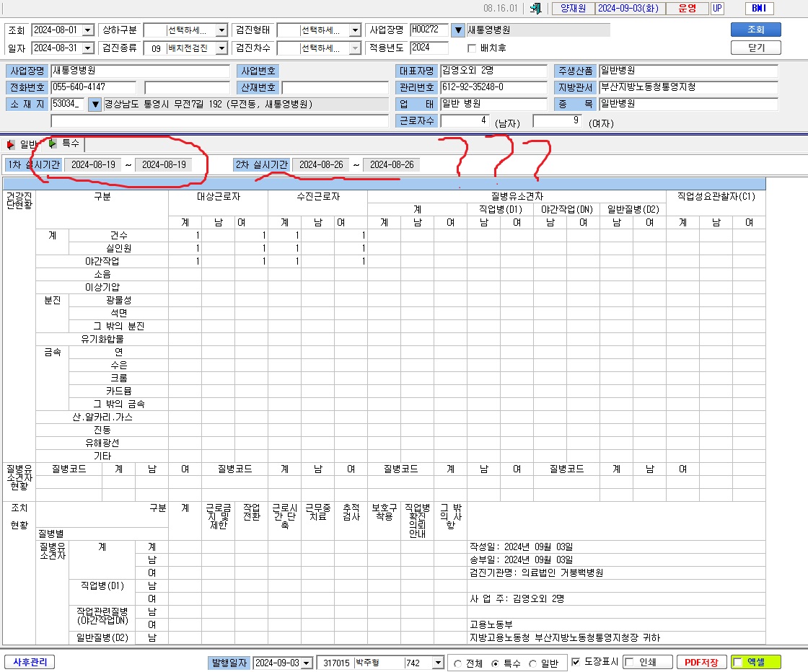The height and width of the screenshot is (672, 808).
Task: Click the BMI indicator in top bar
Action: point(759,8)
